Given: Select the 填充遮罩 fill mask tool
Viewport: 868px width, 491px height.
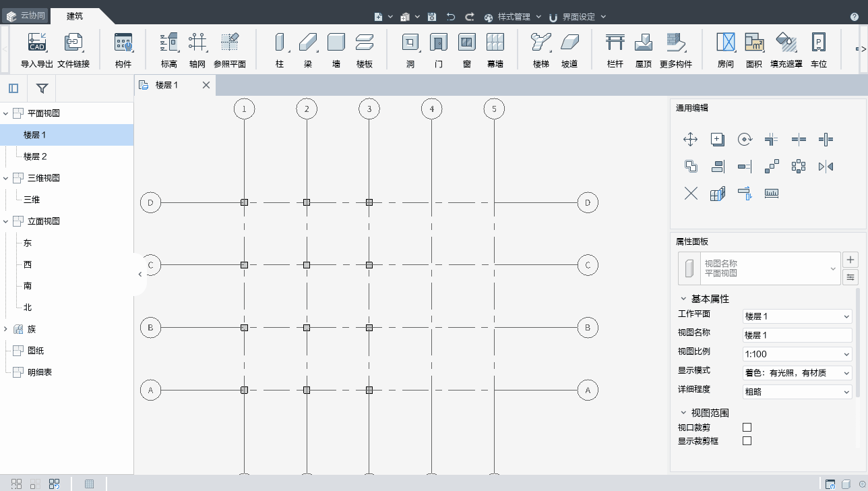Looking at the screenshot, I should coord(786,49).
